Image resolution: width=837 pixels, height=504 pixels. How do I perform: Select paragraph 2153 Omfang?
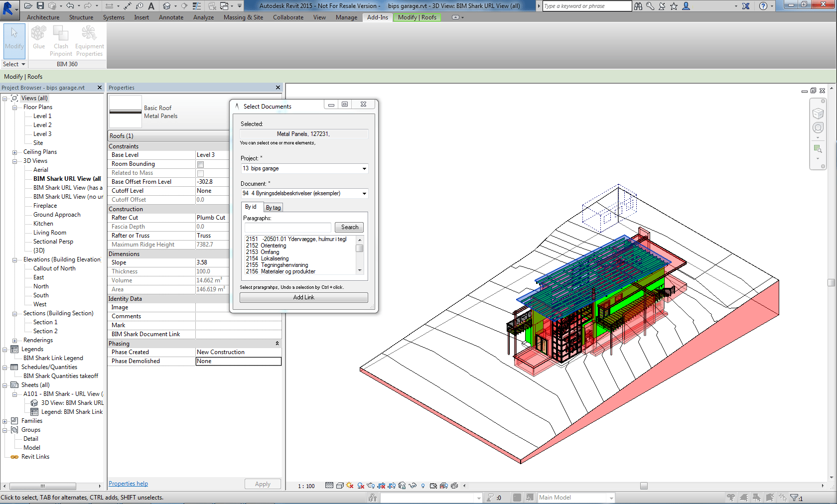tap(263, 252)
